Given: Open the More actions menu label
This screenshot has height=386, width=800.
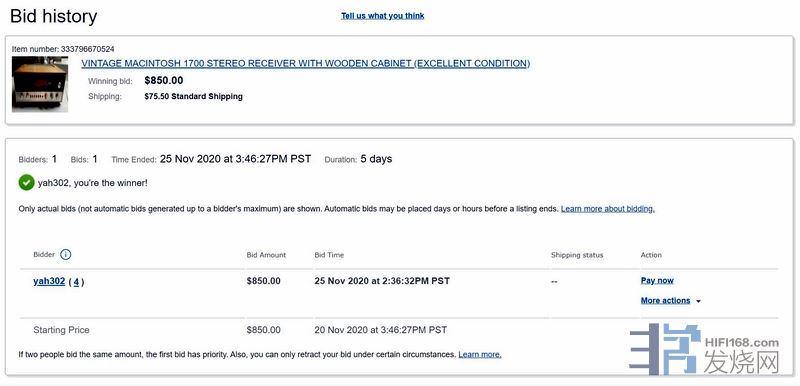Looking at the screenshot, I should point(665,301).
